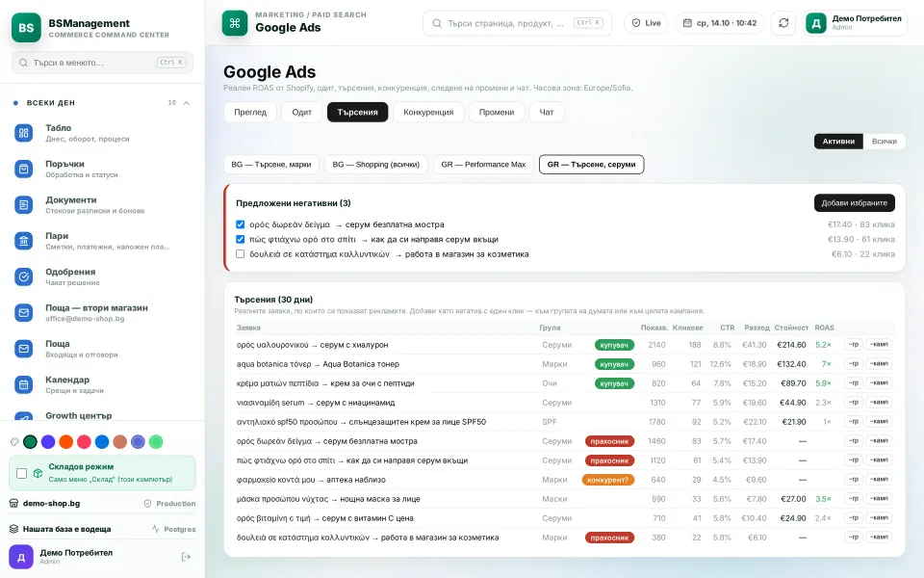Enable the Складов режим checkbox

[x=22, y=473]
